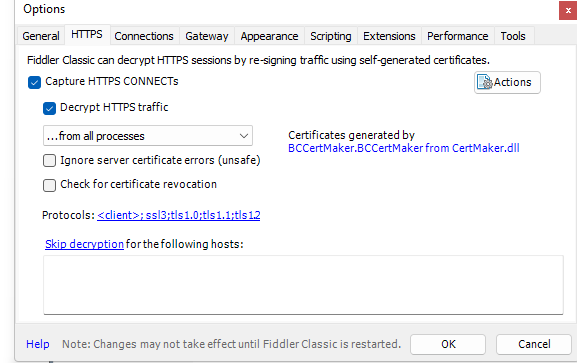Click the protocols link ssl3;tls1.0

coord(178,215)
